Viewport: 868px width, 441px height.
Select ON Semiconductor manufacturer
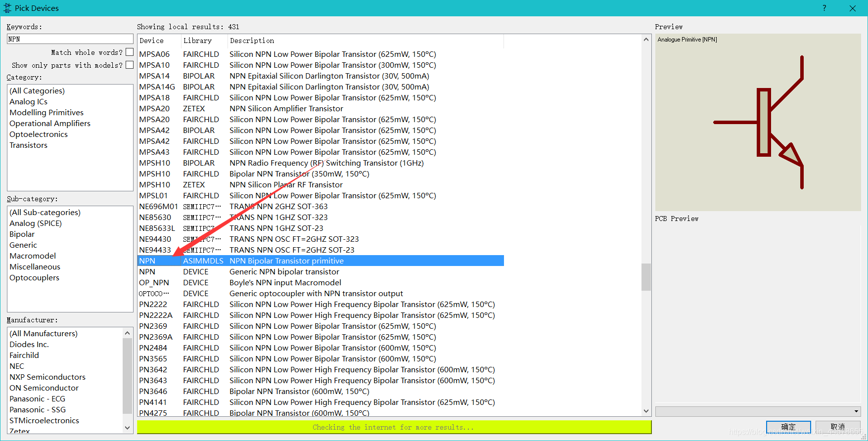click(44, 388)
